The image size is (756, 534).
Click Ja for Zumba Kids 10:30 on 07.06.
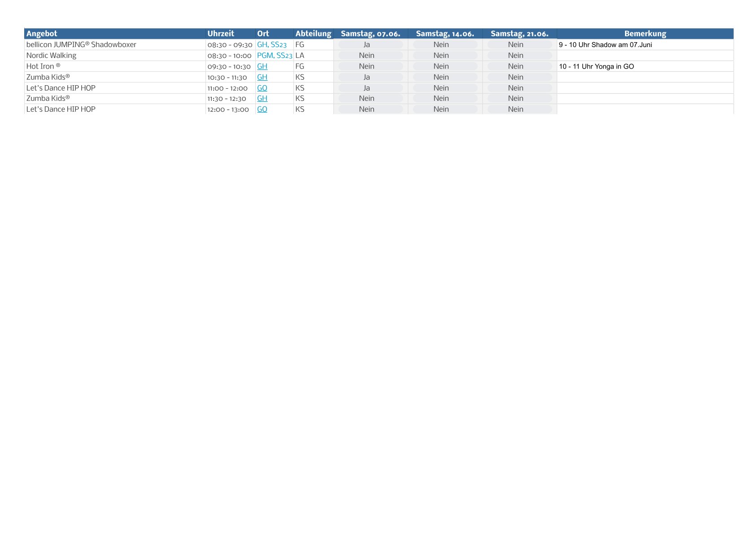pyautogui.click(x=371, y=77)
